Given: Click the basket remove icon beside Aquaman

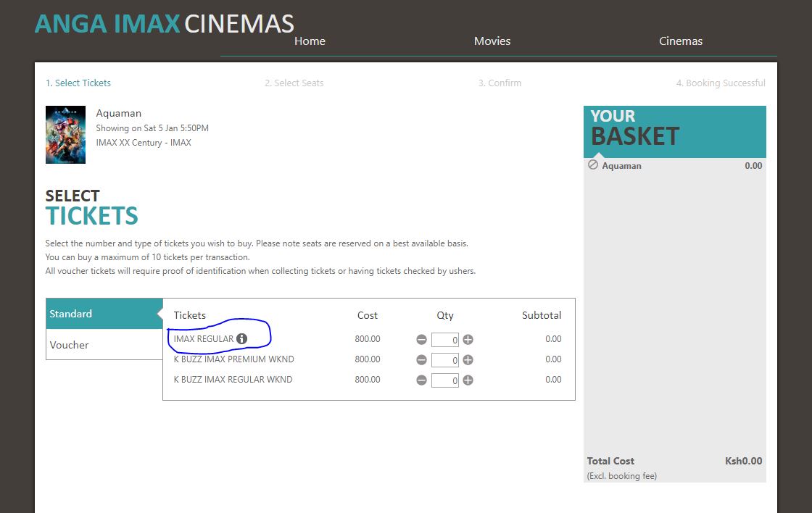Looking at the screenshot, I should (593, 165).
